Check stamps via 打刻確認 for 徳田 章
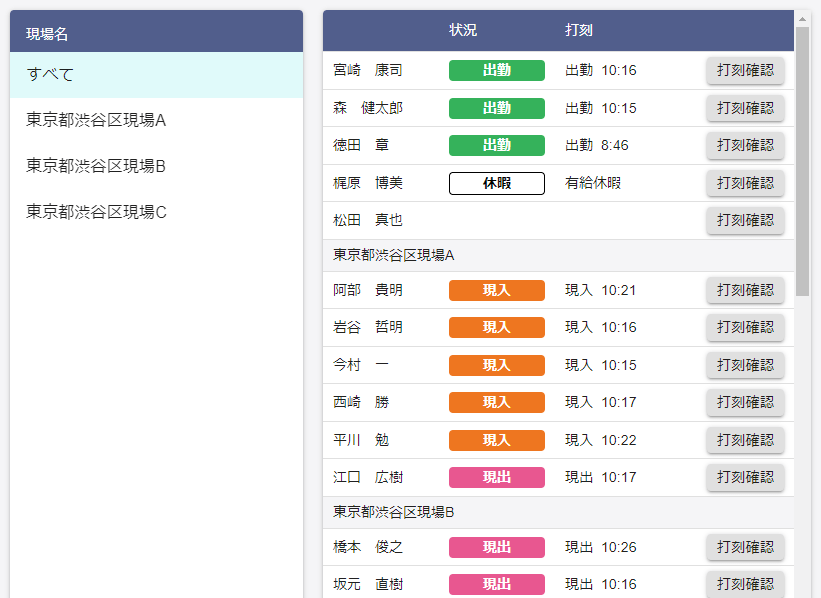Image resolution: width=821 pixels, height=598 pixels. click(745, 145)
